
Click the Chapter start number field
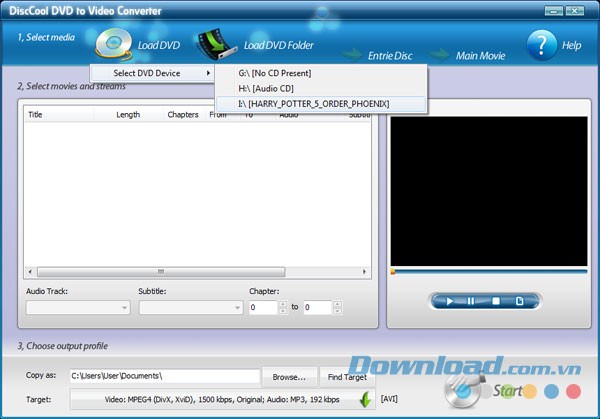(x=263, y=307)
